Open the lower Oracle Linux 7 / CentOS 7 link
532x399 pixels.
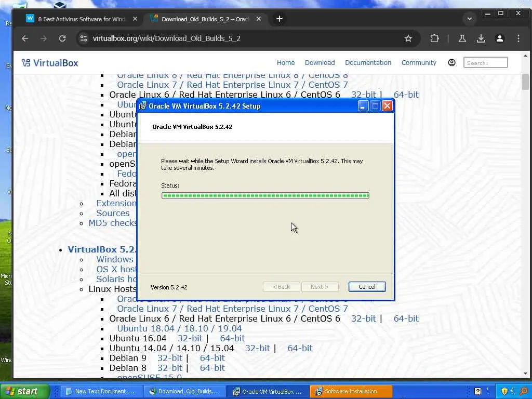[232, 309]
